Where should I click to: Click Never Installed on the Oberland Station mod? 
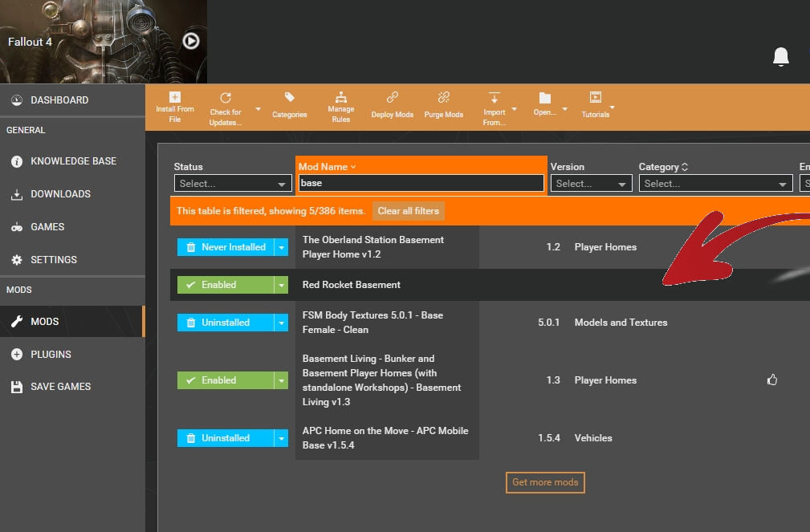pyautogui.click(x=226, y=247)
